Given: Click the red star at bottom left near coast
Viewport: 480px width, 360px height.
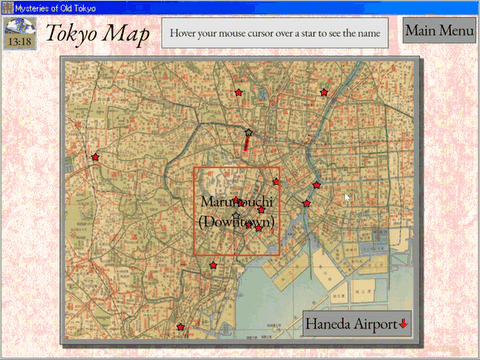Looking at the screenshot, I should click(x=180, y=327).
